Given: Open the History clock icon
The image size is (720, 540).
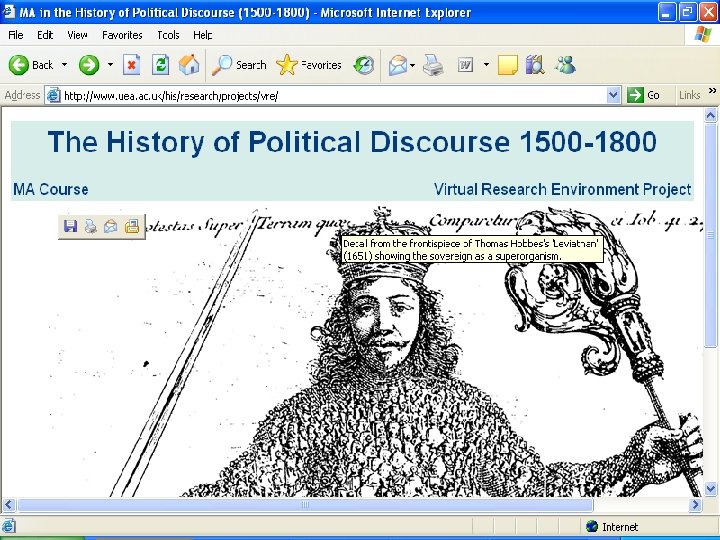Looking at the screenshot, I should 364,65.
